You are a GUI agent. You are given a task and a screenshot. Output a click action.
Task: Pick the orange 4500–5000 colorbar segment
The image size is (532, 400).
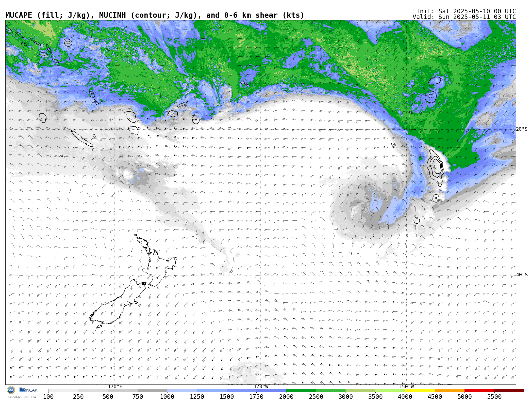450,391
